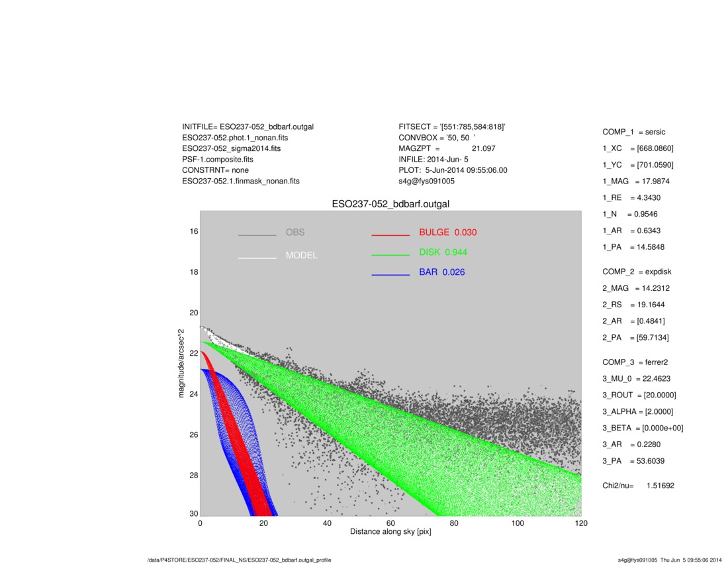Image resolution: width=728 pixels, height=563 pixels.
Task: Click COMP_2 = expdisk parameter header
Action: [x=637, y=272]
